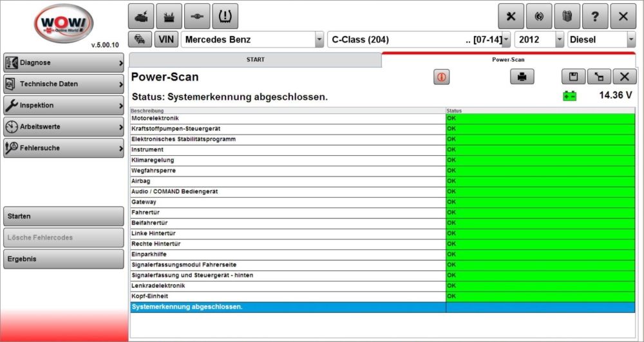Image resolution: width=644 pixels, height=342 pixels.
Task: Select the Fahrertür row
Action: tap(383, 213)
